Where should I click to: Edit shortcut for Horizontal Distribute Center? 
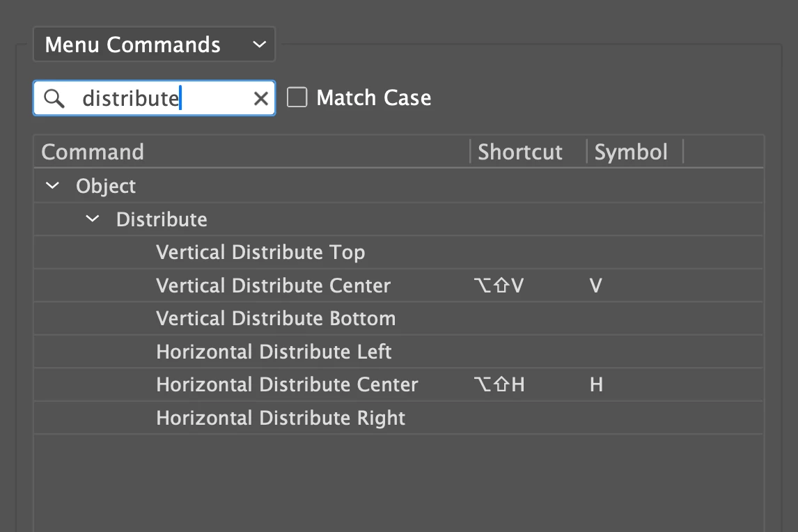(x=499, y=384)
